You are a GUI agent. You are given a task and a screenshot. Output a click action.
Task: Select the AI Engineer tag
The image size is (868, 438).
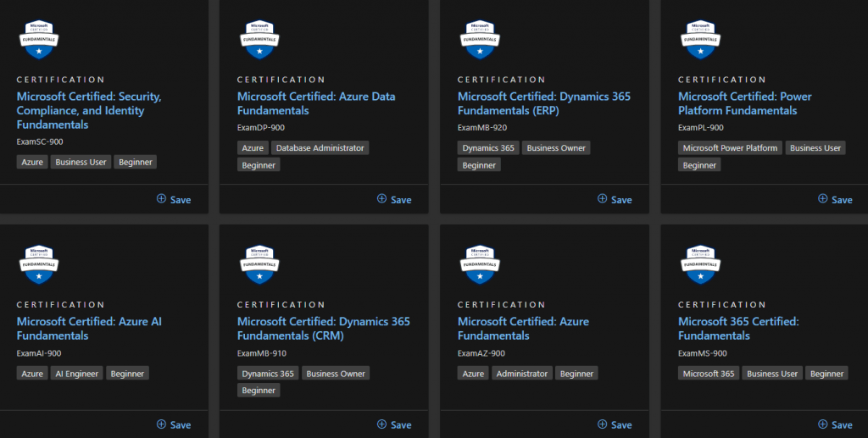click(76, 374)
